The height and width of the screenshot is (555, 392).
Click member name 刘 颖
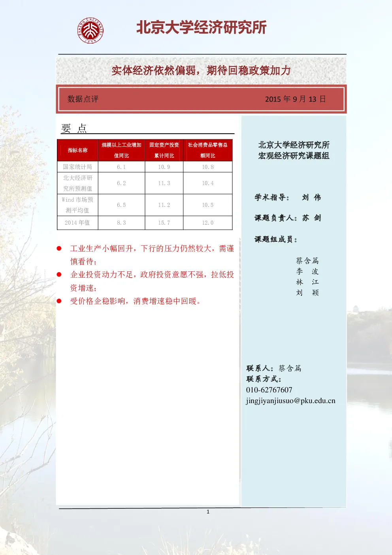coord(307,293)
